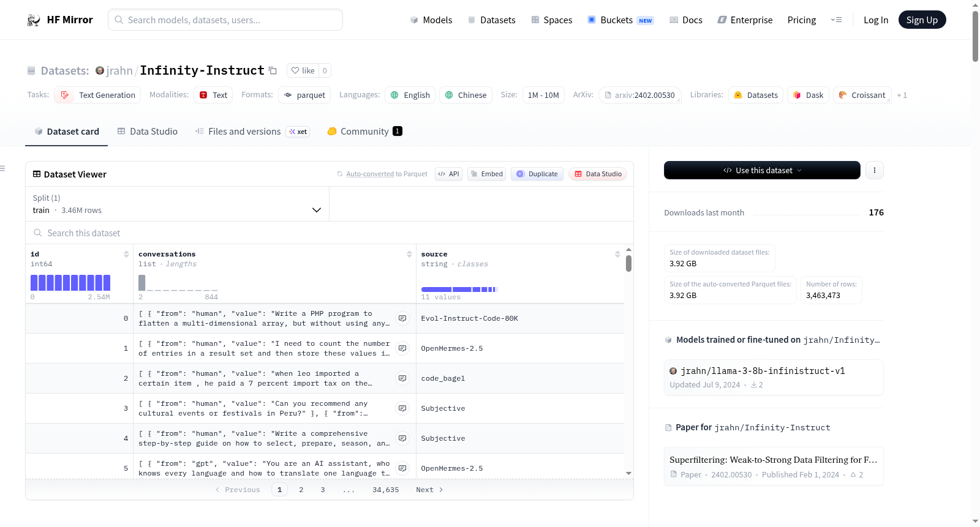Switch to the Data Studio tab
The image size is (980, 527).
click(147, 131)
